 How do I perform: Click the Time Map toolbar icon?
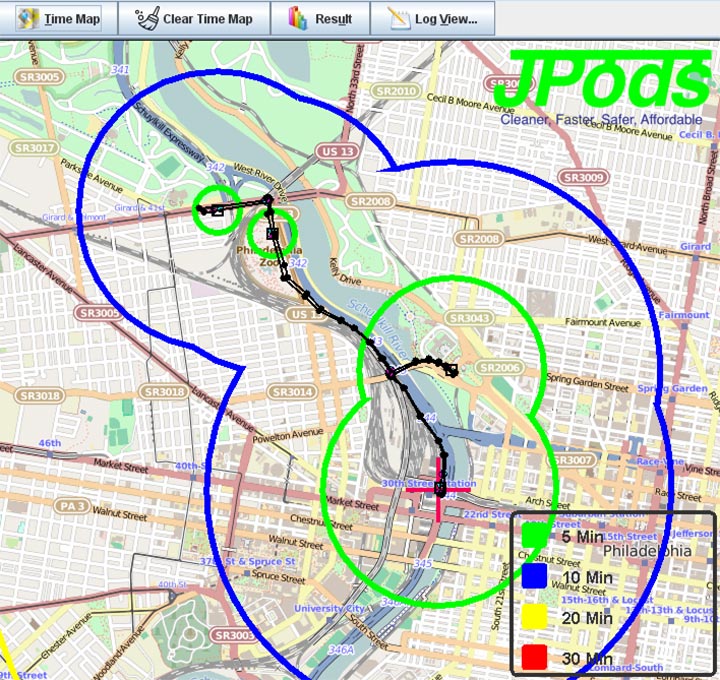pos(27,19)
